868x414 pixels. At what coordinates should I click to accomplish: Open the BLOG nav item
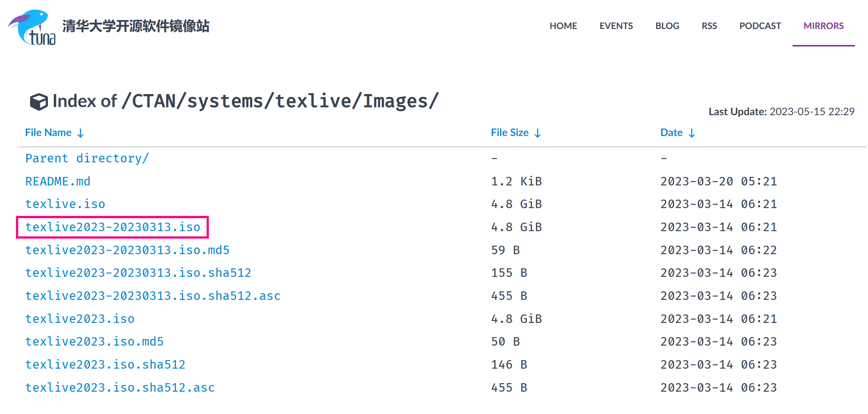667,26
